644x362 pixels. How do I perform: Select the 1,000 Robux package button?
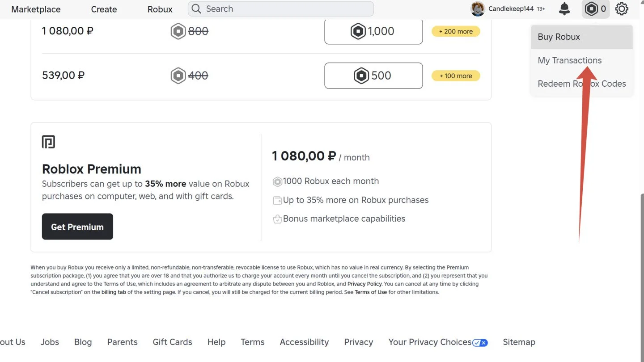coord(373,31)
